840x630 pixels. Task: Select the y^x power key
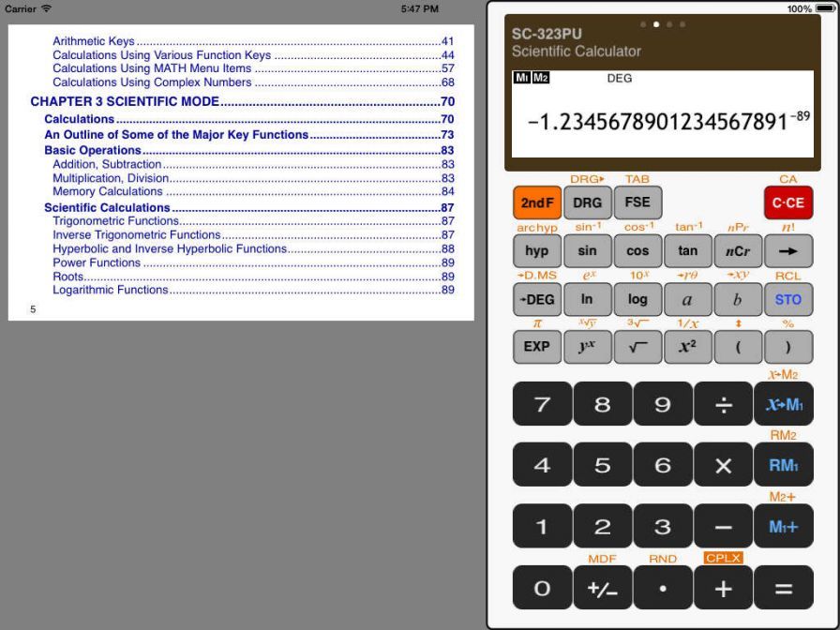[587, 347]
